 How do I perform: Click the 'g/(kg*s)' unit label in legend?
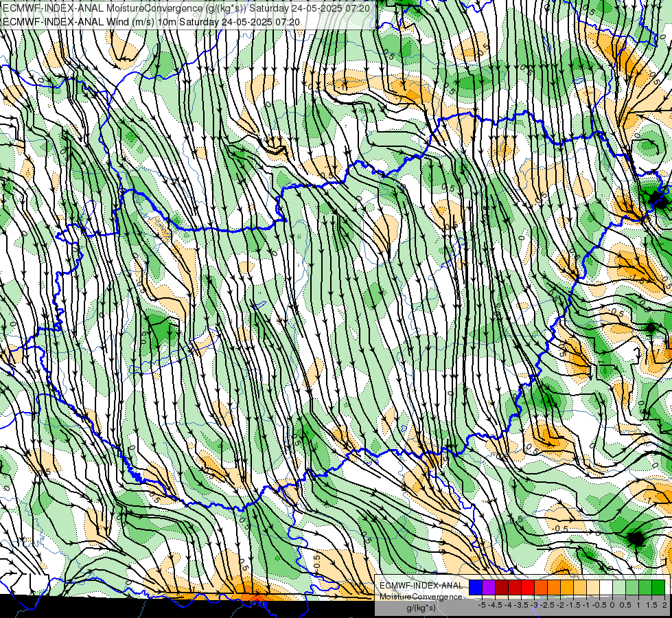pyautogui.click(x=421, y=608)
